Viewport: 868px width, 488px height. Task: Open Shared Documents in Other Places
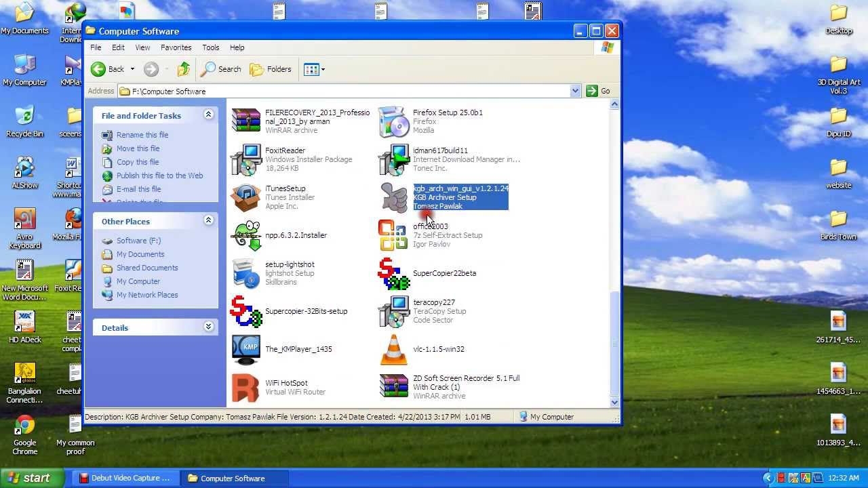(x=147, y=268)
